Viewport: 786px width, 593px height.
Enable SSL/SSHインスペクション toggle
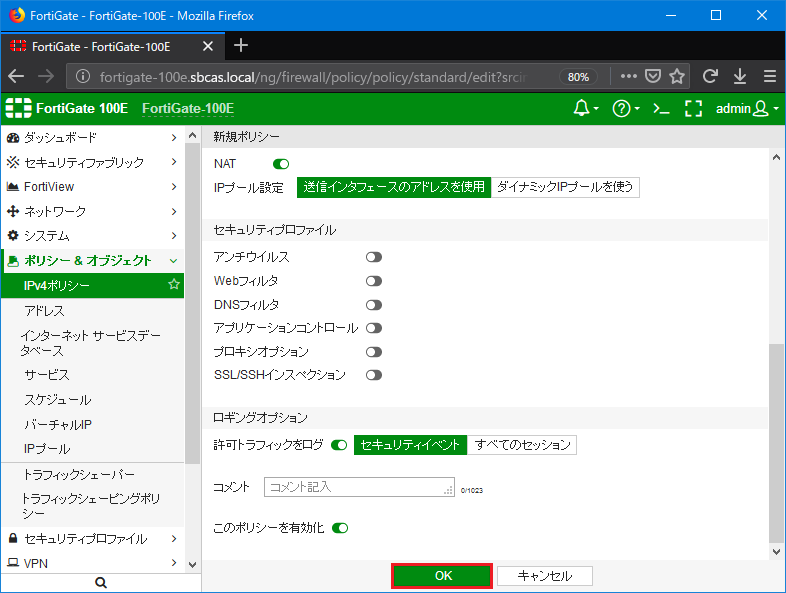[x=374, y=375]
